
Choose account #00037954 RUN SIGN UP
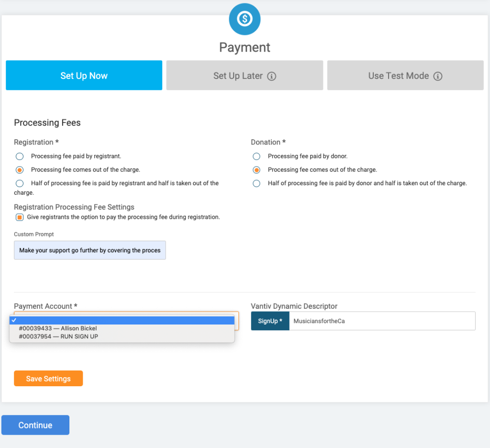[x=122, y=336]
